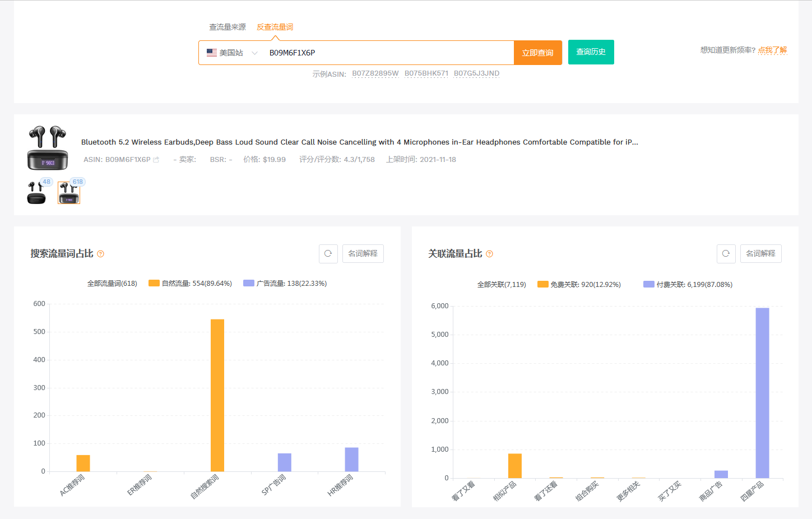Select product variant thumbnail with 48 badge
The image size is (812, 519).
pos(37,193)
